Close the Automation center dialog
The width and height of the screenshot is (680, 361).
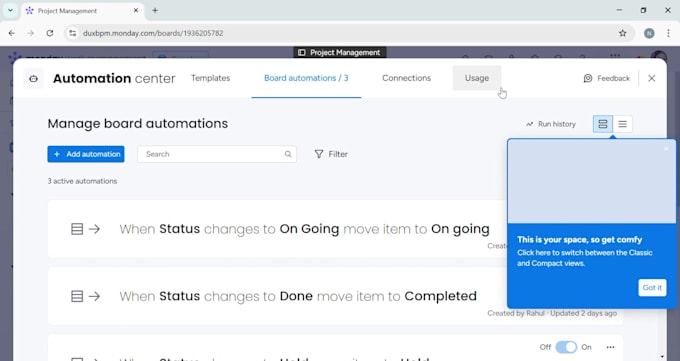click(651, 78)
